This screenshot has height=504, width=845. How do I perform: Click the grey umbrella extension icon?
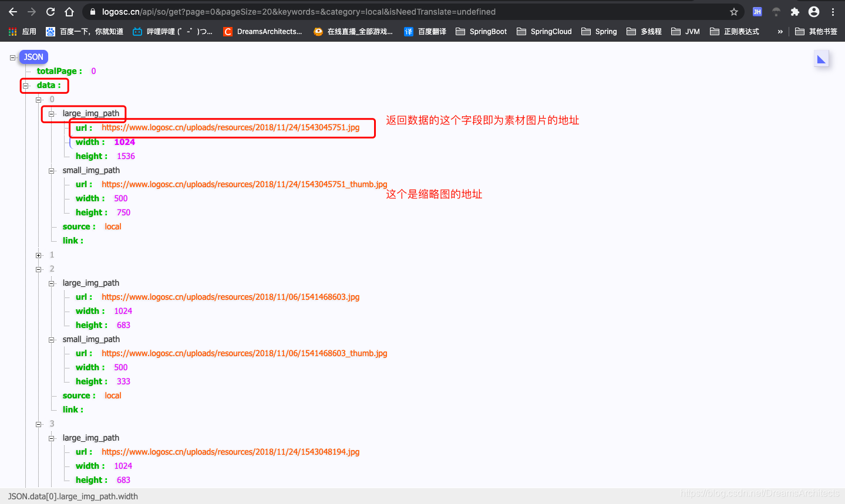(776, 12)
